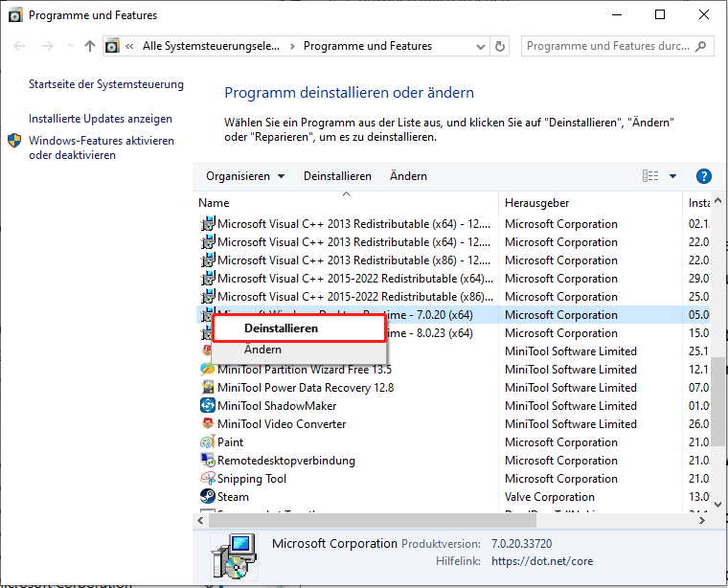Click the vertical scrollbar up arrow
This screenshot has height=588, width=728.
717,200
